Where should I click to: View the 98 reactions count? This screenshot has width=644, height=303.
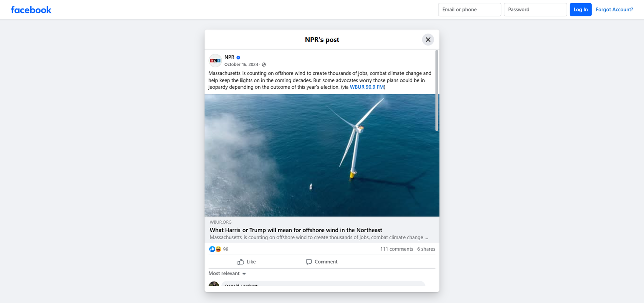[226, 249]
